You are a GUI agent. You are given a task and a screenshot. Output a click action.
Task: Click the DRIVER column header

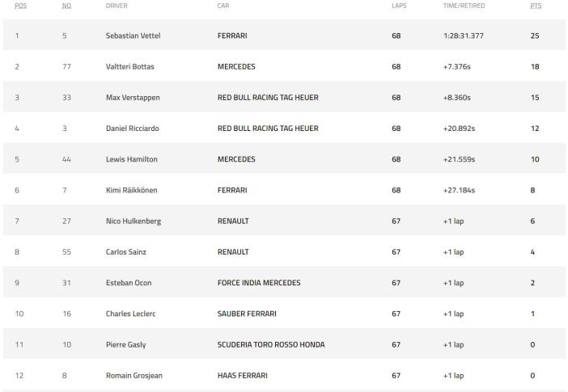[117, 6]
